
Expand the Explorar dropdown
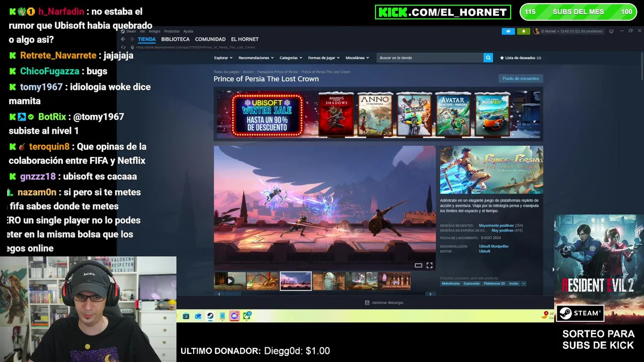(223, 58)
